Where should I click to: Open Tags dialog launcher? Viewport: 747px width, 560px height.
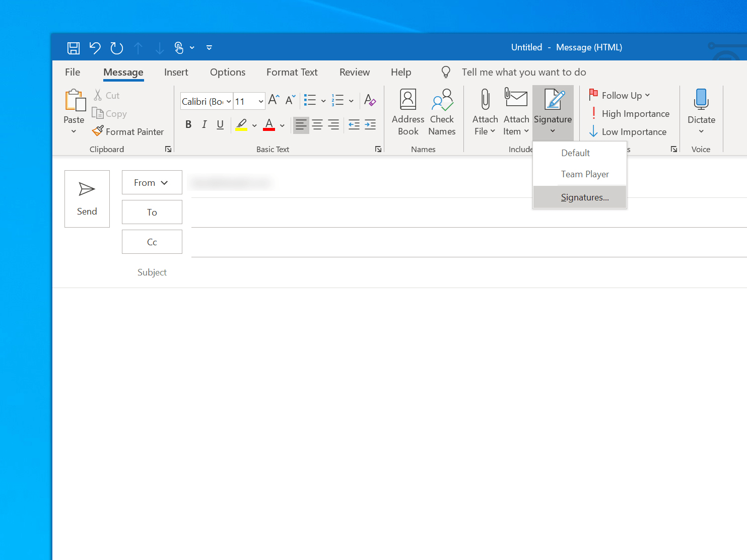(674, 149)
